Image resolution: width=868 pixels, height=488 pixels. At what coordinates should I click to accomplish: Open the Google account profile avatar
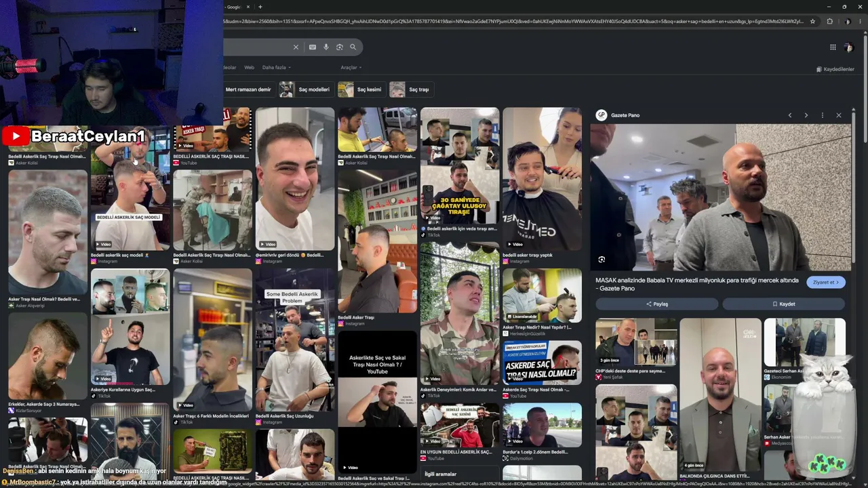pyautogui.click(x=848, y=47)
